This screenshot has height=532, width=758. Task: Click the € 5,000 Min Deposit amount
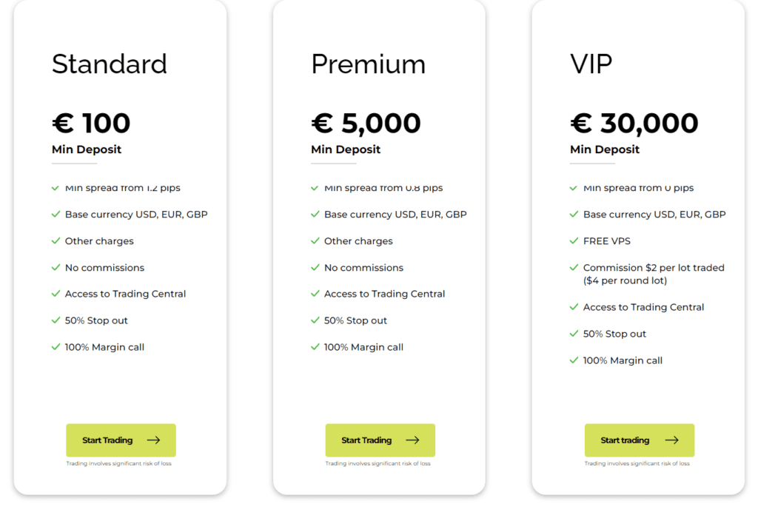point(366,123)
